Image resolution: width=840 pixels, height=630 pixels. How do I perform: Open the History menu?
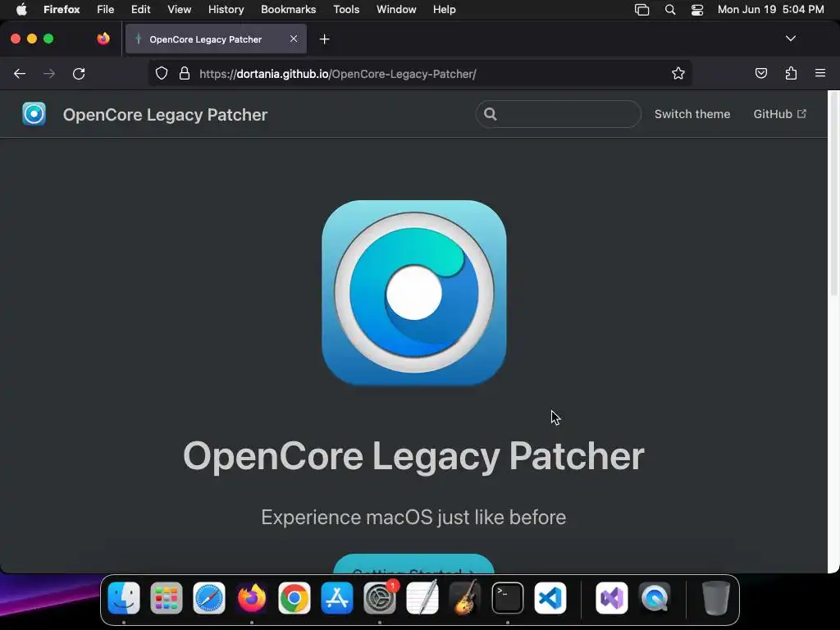(226, 10)
